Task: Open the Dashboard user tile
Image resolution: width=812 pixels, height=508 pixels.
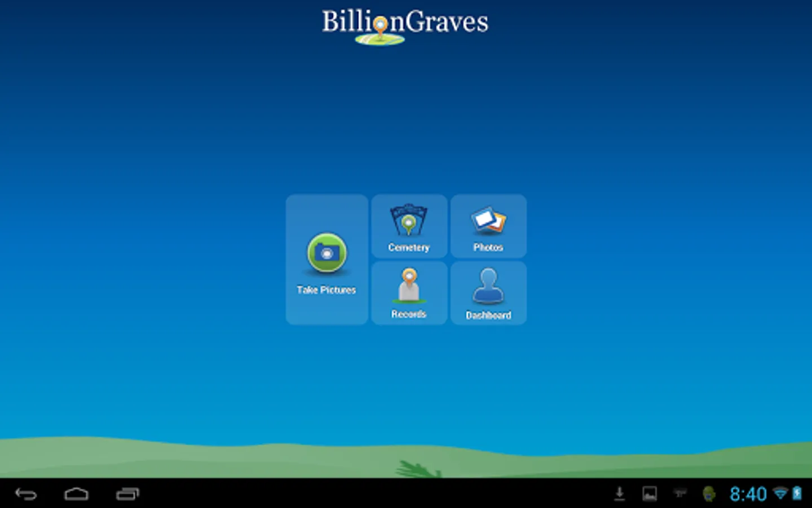Action: pos(488,293)
